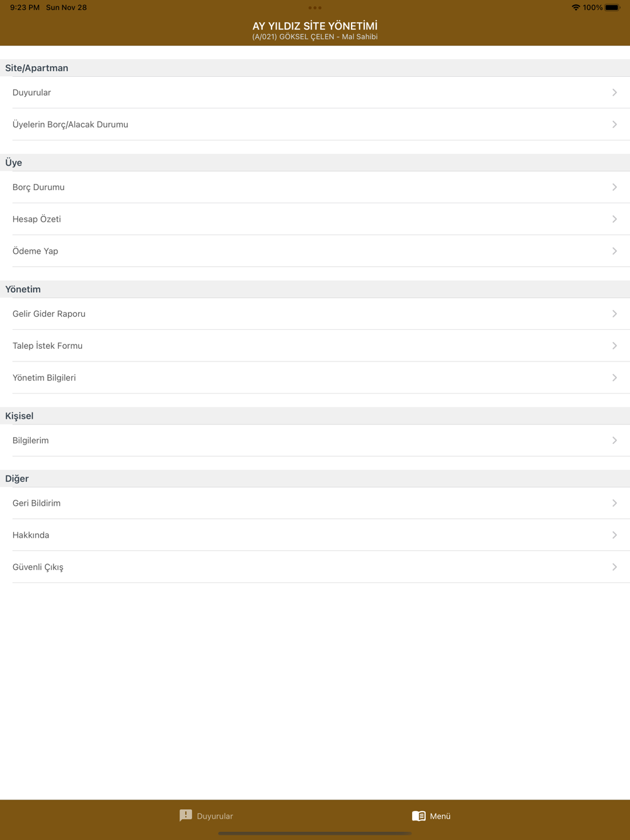630x840 pixels.
Task: Tap the chevron beside Gelir Gider Raporu
Action: [614, 314]
